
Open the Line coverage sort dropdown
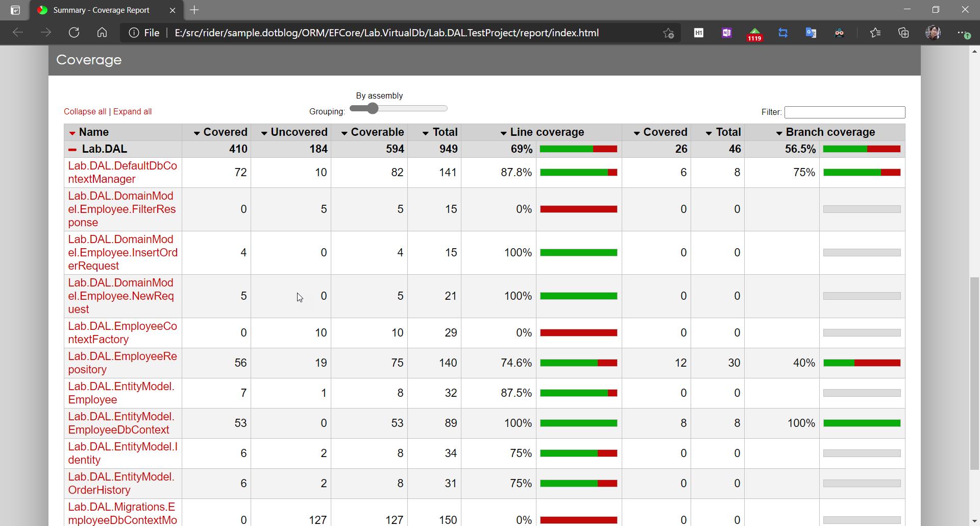503,132
